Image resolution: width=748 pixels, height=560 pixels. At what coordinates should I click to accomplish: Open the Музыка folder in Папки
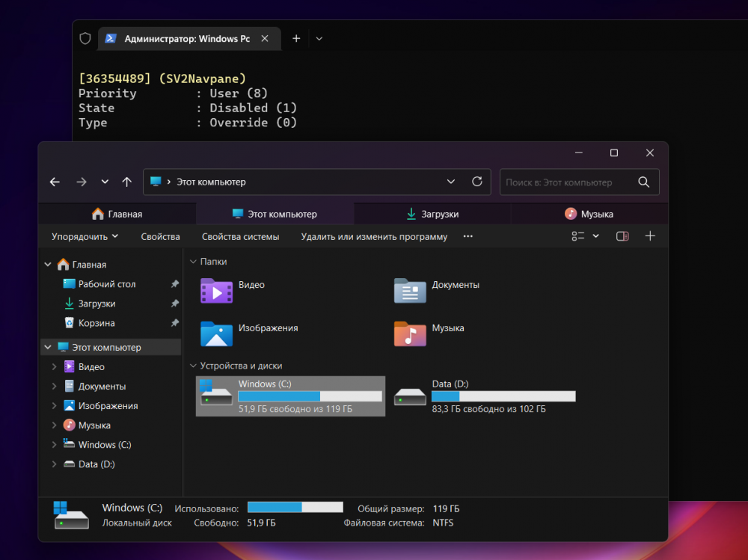[410, 333]
